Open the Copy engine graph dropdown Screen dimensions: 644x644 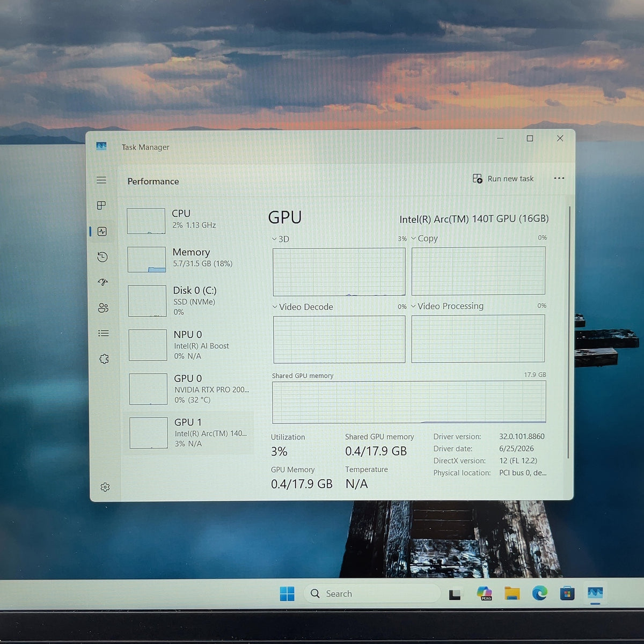(x=425, y=238)
